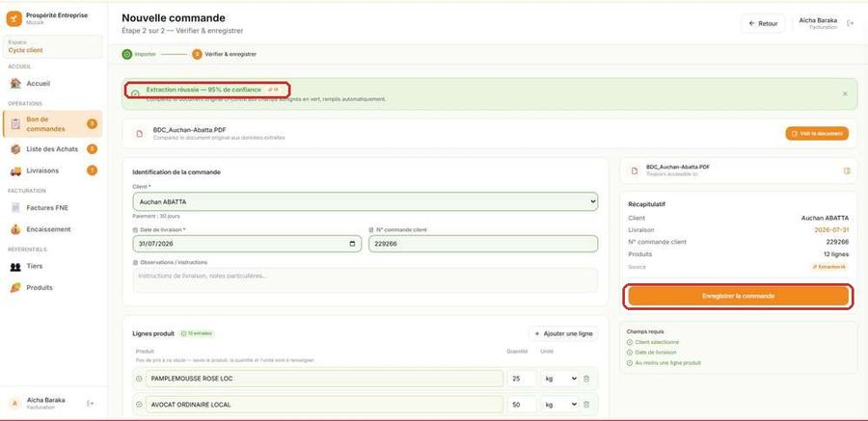Click the Aicha Baraka avatar in sidebar

[x=16, y=404]
